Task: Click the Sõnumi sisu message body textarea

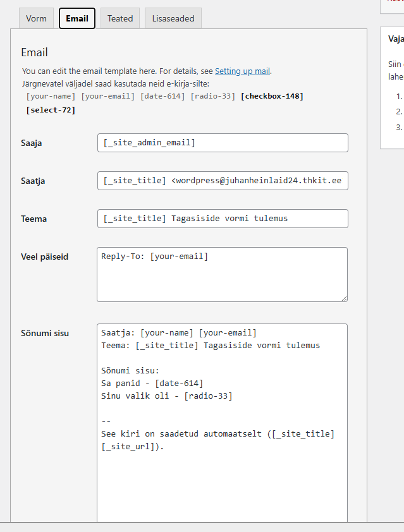Action: (x=223, y=480)
